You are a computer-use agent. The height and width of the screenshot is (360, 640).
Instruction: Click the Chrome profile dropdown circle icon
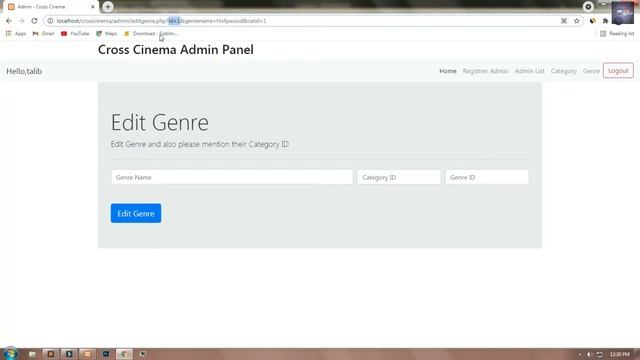[x=588, y=7]
